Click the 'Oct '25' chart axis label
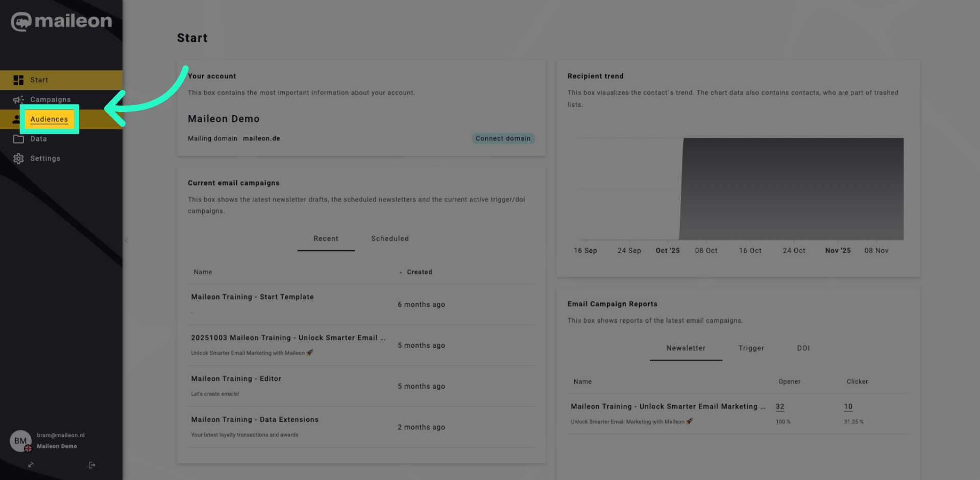Viewport: 980px width, 480px height. pos(668,250)
